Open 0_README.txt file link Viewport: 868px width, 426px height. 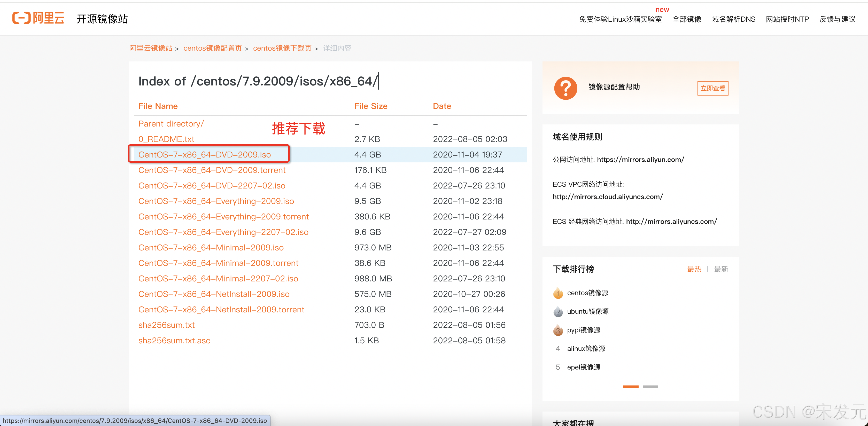coord(166,139)
